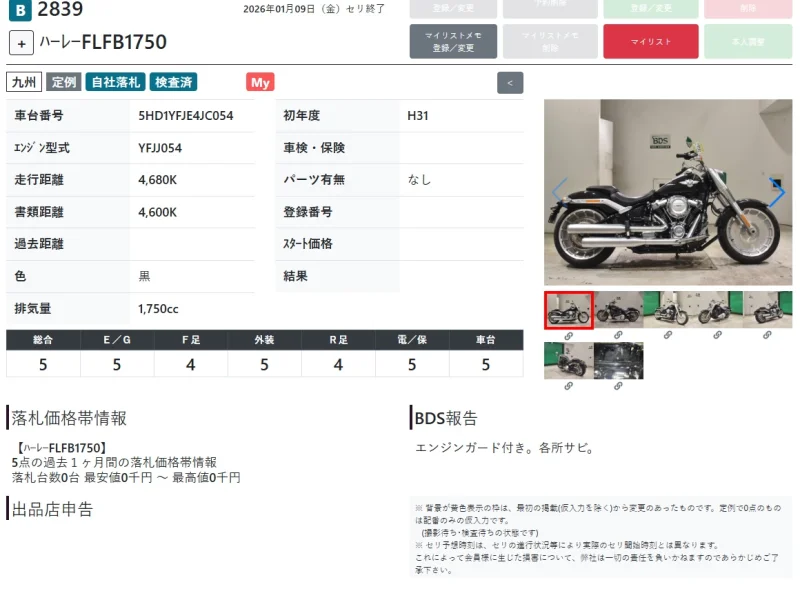Click the 車検・保険 label

click(314, 148)
